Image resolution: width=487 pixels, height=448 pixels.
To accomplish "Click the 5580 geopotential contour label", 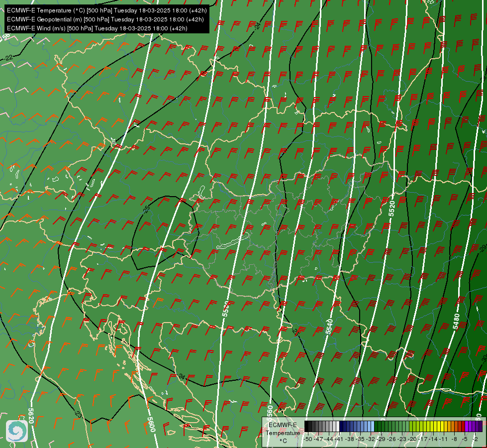I will coord(226,309).
